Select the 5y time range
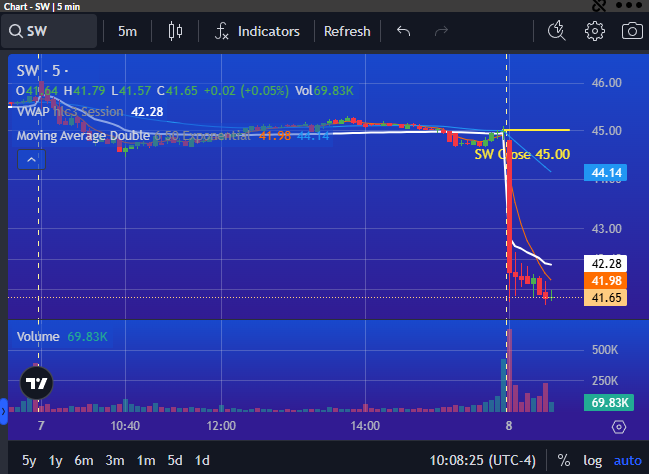This screenshot has height=474, width=649. pos(29,460)
